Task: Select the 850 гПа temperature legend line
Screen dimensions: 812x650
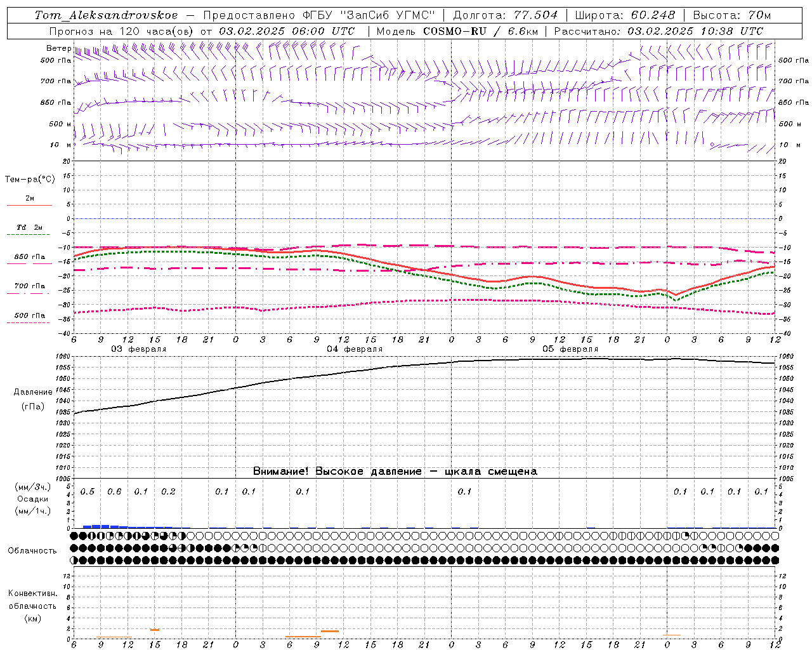Action: [29, 263]
